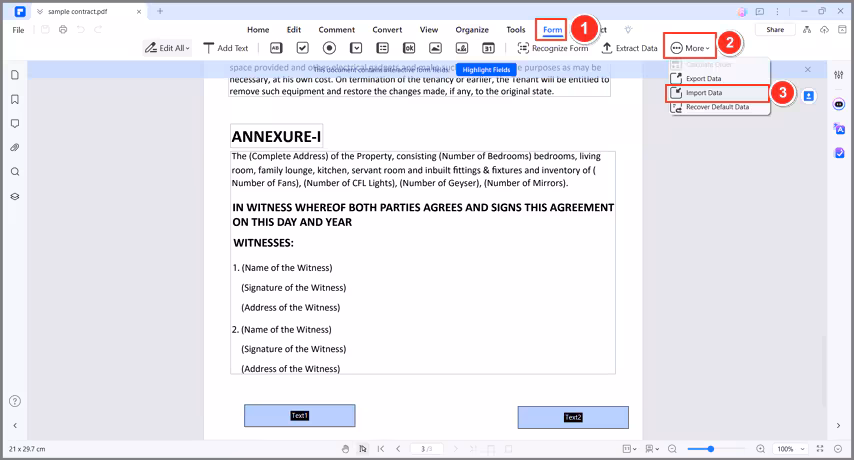
Task: Click the lightbulb tips icon
Action: (628, 29)
